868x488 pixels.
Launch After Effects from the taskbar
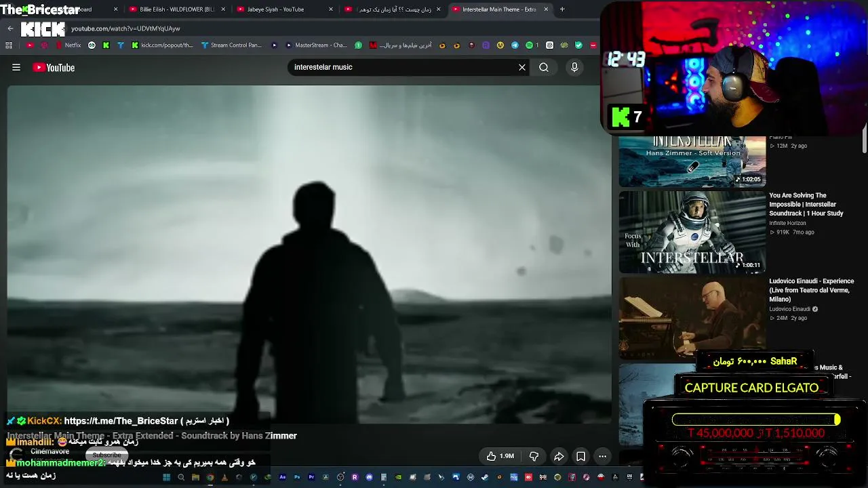coord(283,477)
